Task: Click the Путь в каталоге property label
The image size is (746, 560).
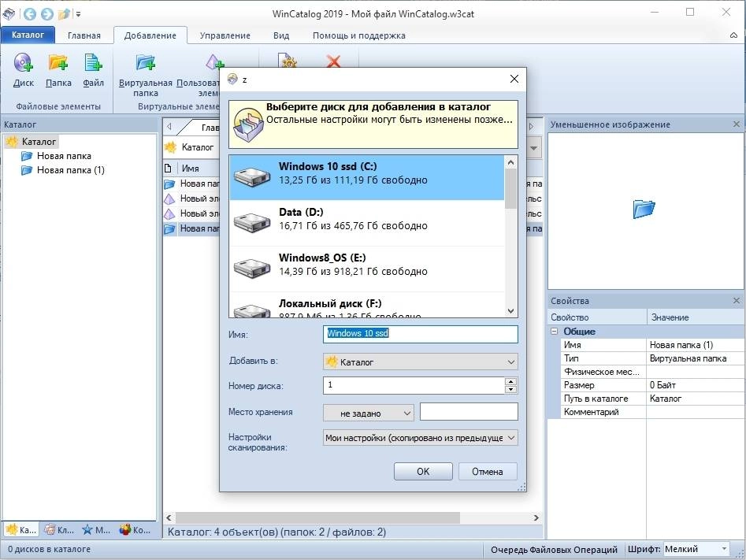Action: (x=596, y=399)
